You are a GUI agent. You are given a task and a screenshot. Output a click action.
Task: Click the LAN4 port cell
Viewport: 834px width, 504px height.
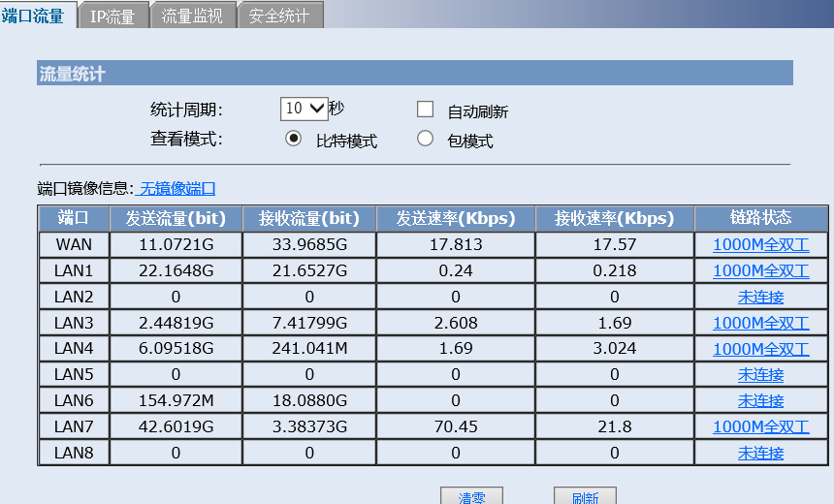click(74, 349)
